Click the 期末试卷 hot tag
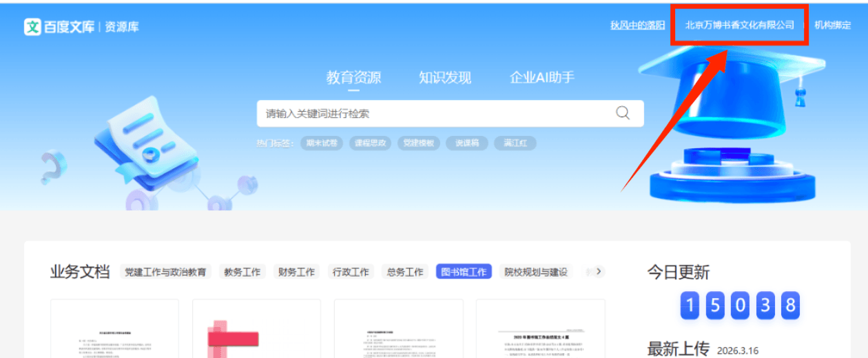This screenshot has width=868, height=358. tap(322, 143)
